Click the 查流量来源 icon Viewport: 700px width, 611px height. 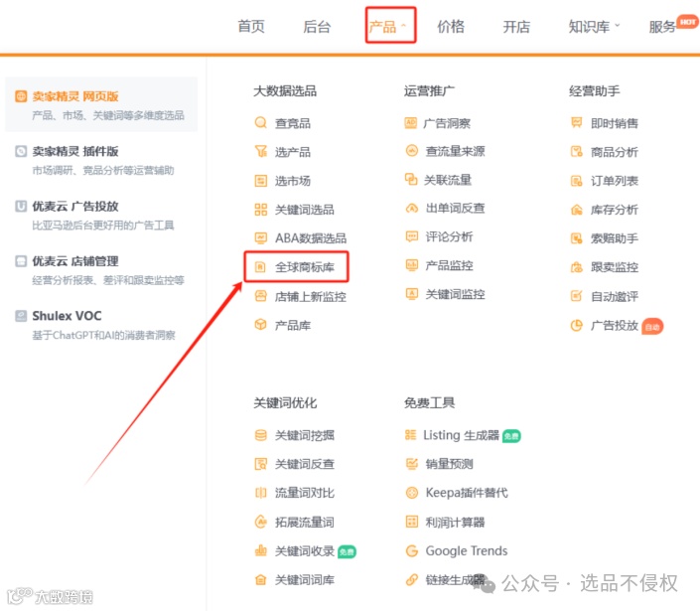pos(412,151)
